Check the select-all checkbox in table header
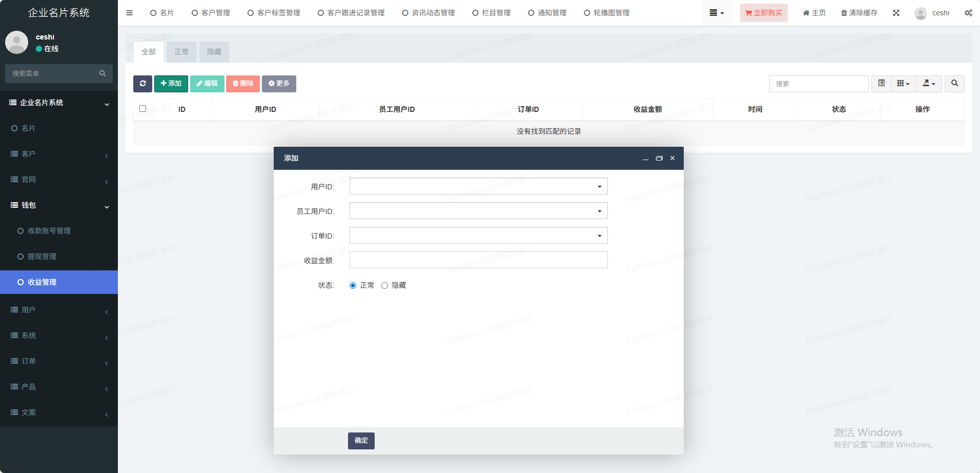Image resolution: width=980 pixels, height=473 pixels. tap(142, 109)
